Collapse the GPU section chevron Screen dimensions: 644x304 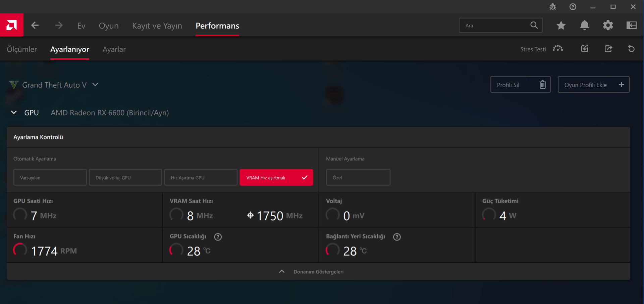point(14,113)
